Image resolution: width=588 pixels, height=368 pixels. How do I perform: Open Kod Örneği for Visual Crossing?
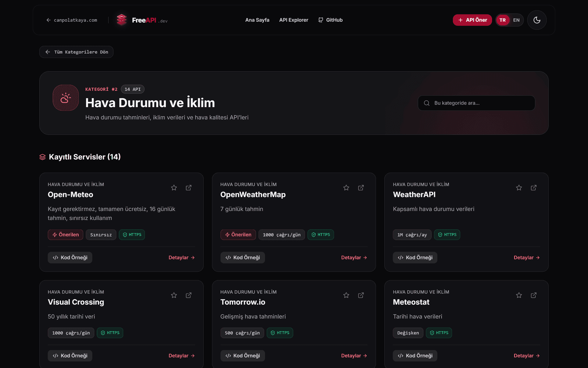70,355
